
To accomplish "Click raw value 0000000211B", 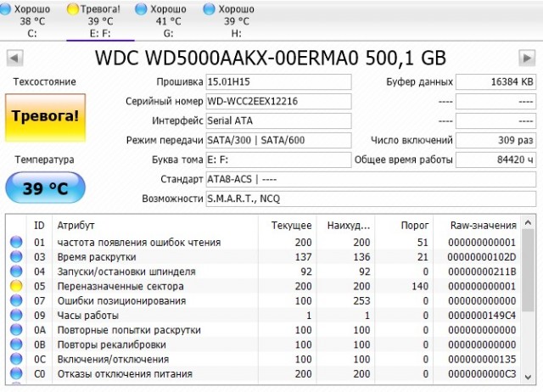I will click(x=482, y=272).
